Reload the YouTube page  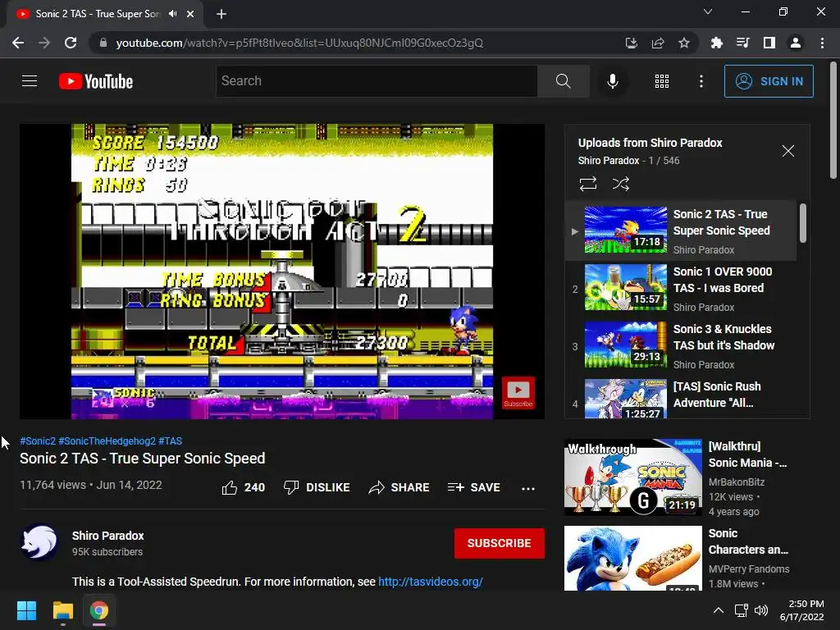(x=71, y=43)
